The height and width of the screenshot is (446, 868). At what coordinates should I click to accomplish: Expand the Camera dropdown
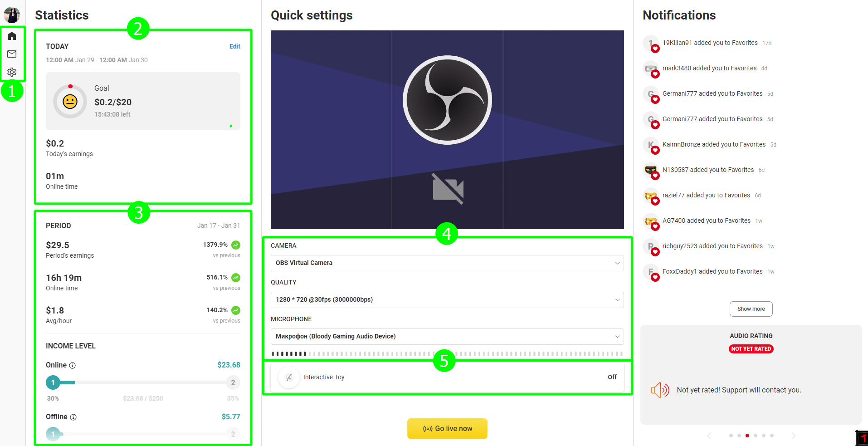447,263
